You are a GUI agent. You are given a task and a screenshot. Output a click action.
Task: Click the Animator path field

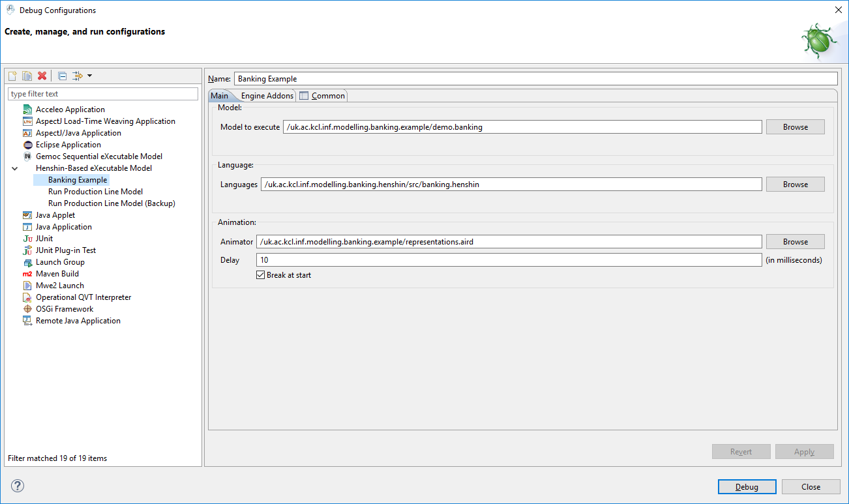coord(509,242)
